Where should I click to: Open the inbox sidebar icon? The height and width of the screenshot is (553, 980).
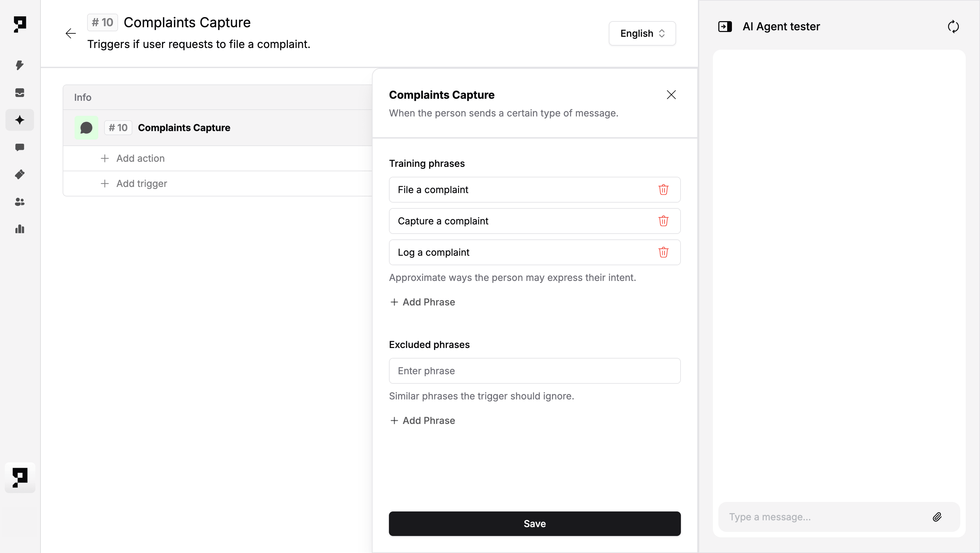click(20, 93)
